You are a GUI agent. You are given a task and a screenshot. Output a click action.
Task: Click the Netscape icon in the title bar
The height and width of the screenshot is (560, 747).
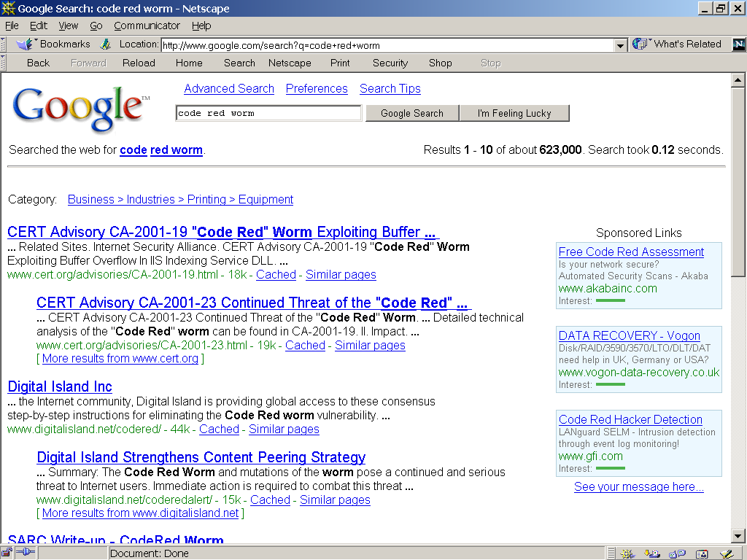point(8,8)
